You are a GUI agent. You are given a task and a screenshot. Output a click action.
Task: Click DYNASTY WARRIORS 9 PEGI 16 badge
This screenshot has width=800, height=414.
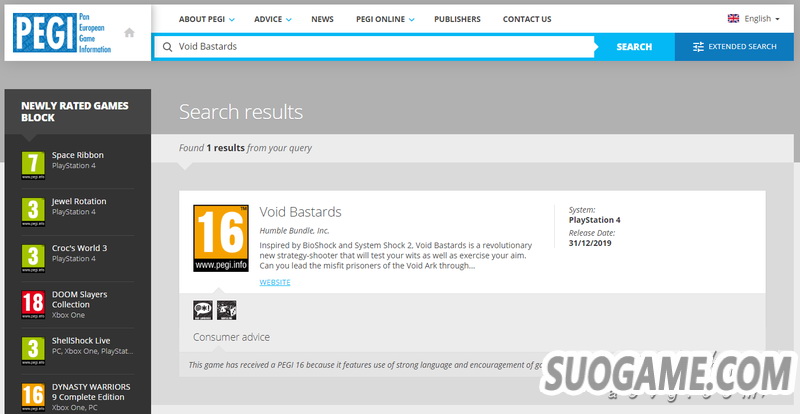33,397
